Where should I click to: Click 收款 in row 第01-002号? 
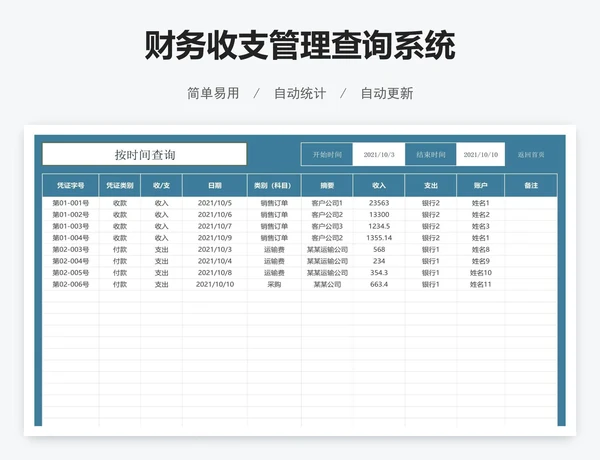(x=120, y=215)
